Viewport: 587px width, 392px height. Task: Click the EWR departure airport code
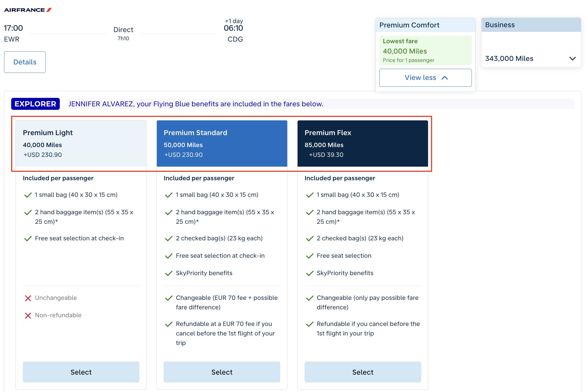point(12,39)
